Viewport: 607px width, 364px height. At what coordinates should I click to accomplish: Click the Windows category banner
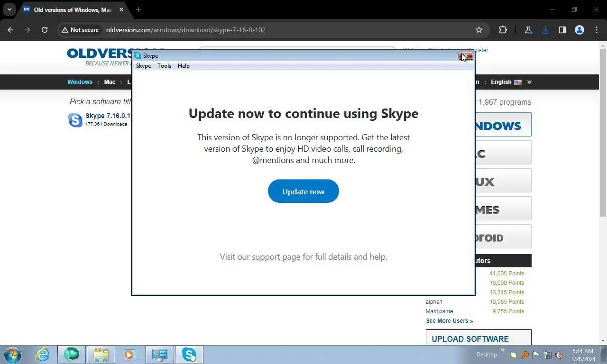(503, 125)
